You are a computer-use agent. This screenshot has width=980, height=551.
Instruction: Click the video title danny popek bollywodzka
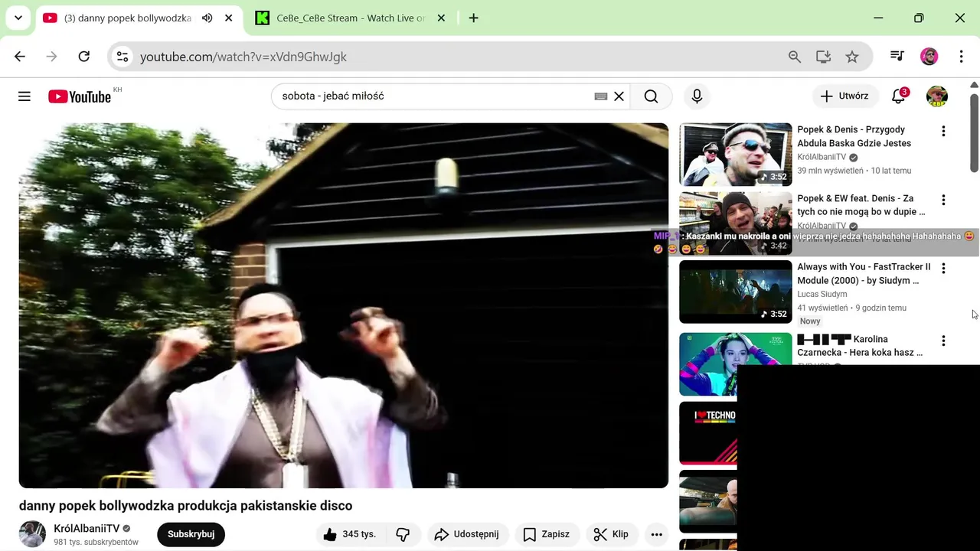(185, 506)
